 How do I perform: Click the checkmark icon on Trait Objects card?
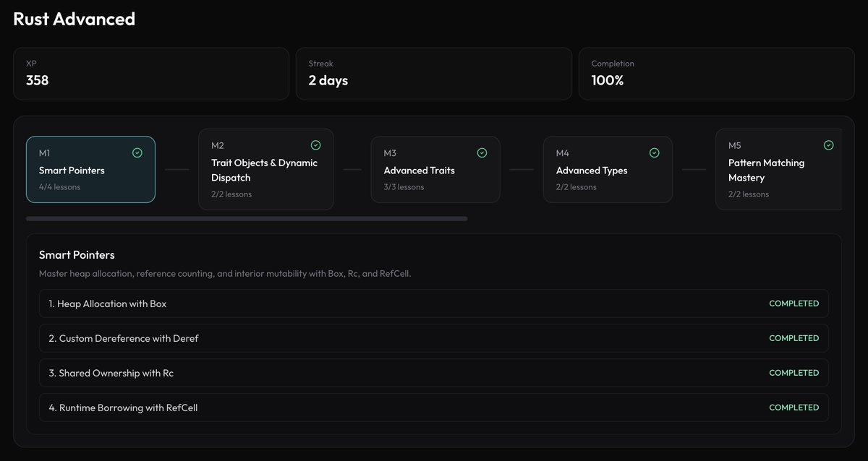click(x=315, y=145)
